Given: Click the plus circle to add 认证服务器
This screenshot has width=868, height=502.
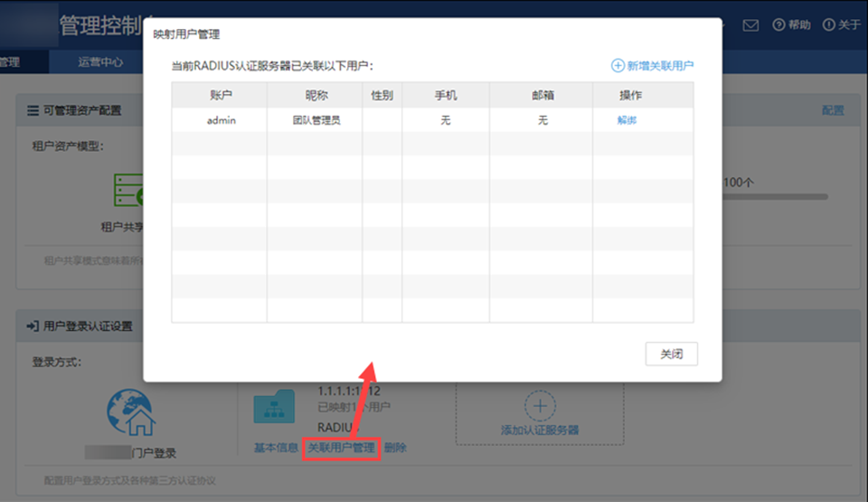Looking at the screenshot, I should pos(540,406).
